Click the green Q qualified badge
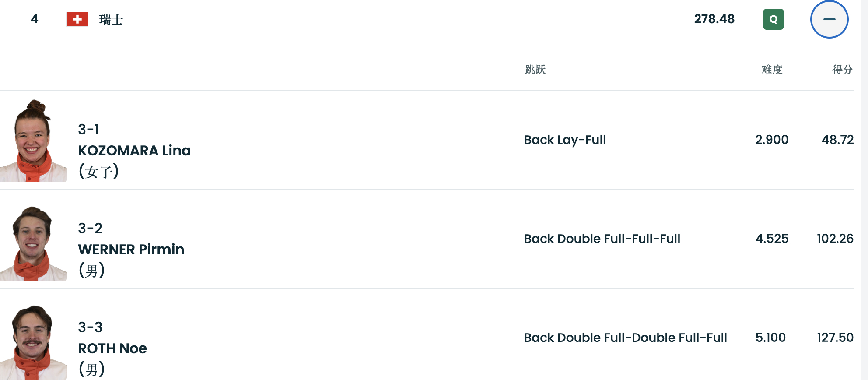 [773, 19]
